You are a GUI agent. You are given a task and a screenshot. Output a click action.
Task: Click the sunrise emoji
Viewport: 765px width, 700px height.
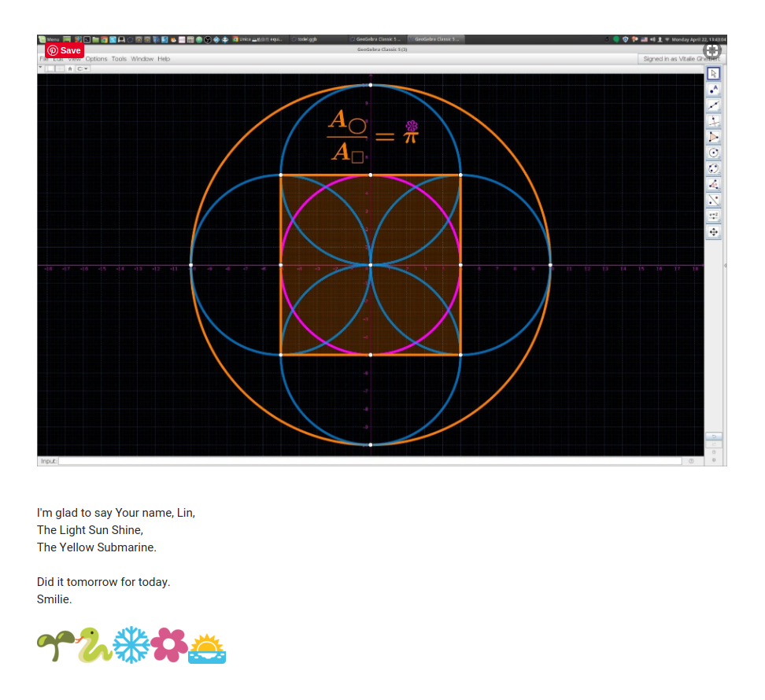(x=207, y=649)
